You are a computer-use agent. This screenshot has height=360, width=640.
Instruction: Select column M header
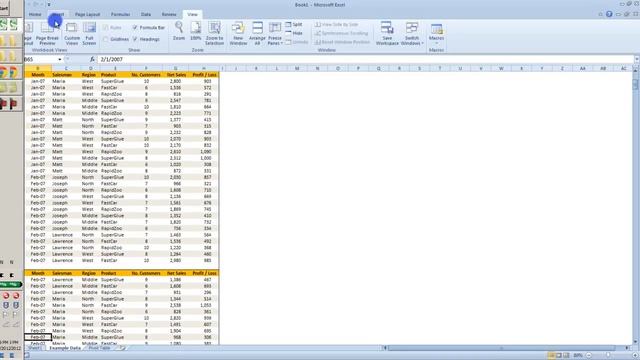point(297,69)
